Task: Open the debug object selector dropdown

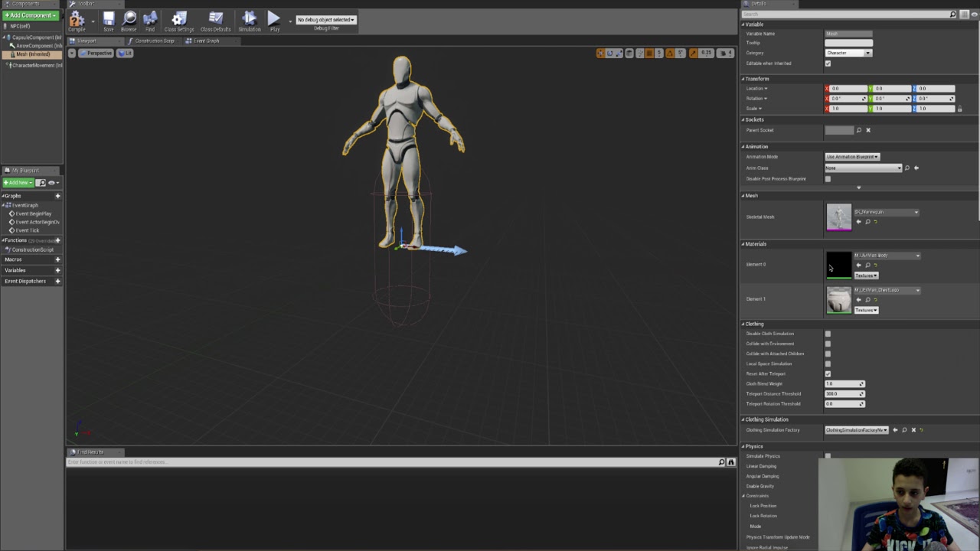Action: (326, 19)
